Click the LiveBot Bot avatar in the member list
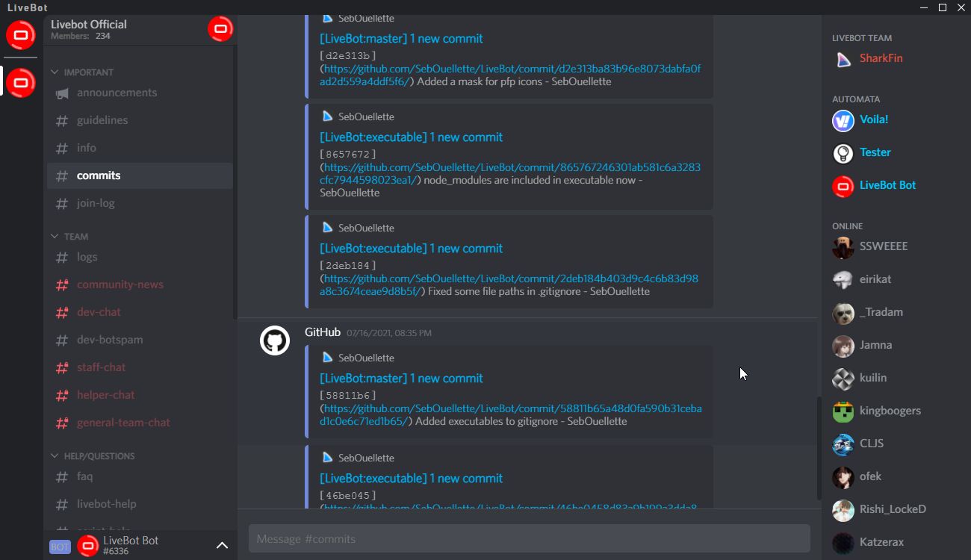Viewport: 971px width, 560px height. click(843, 185)
